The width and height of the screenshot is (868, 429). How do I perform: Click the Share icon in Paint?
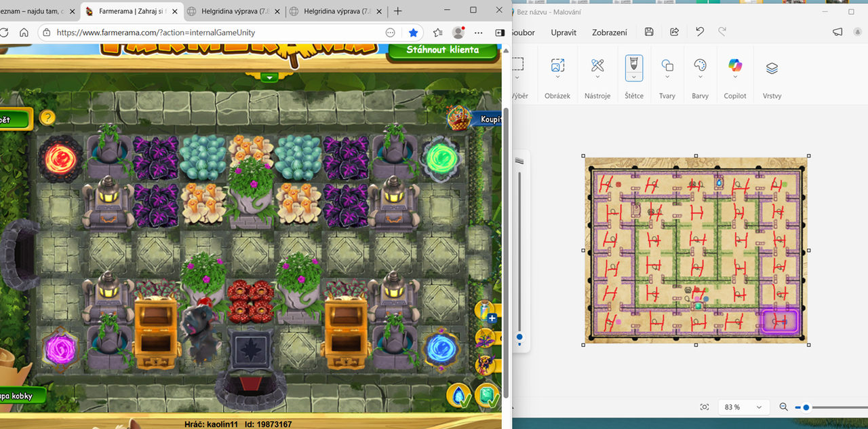[674, 32]
